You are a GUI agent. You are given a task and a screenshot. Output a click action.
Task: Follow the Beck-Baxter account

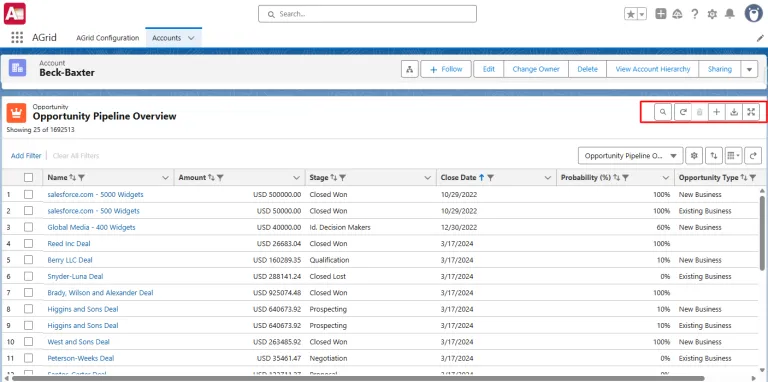[446, 69]
